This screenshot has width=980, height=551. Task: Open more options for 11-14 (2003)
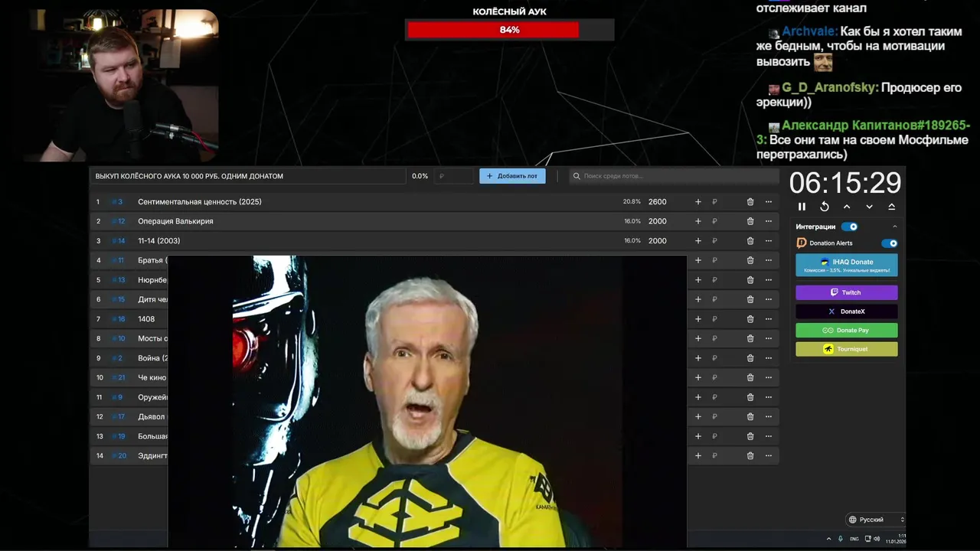tap(769, 241)
